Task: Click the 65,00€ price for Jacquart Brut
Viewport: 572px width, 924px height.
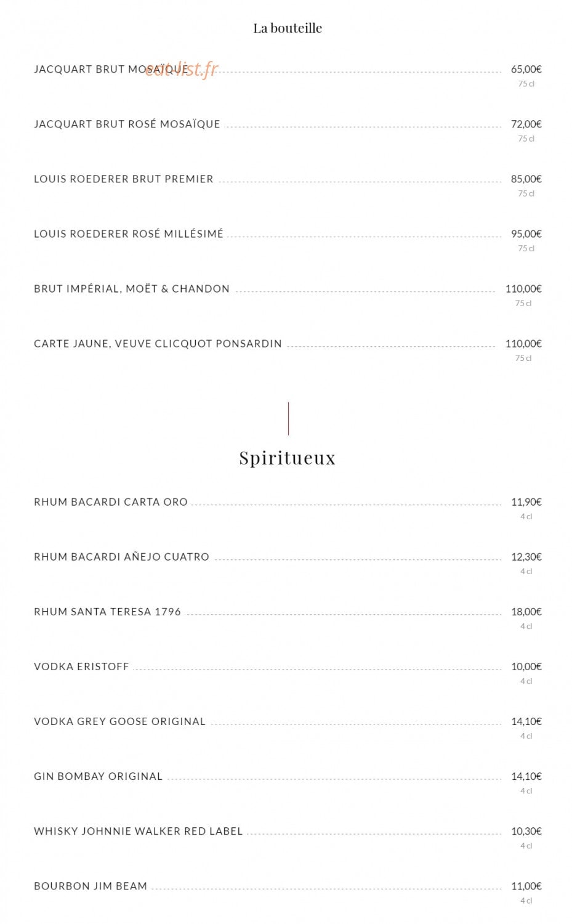Action: coord(526,70)
